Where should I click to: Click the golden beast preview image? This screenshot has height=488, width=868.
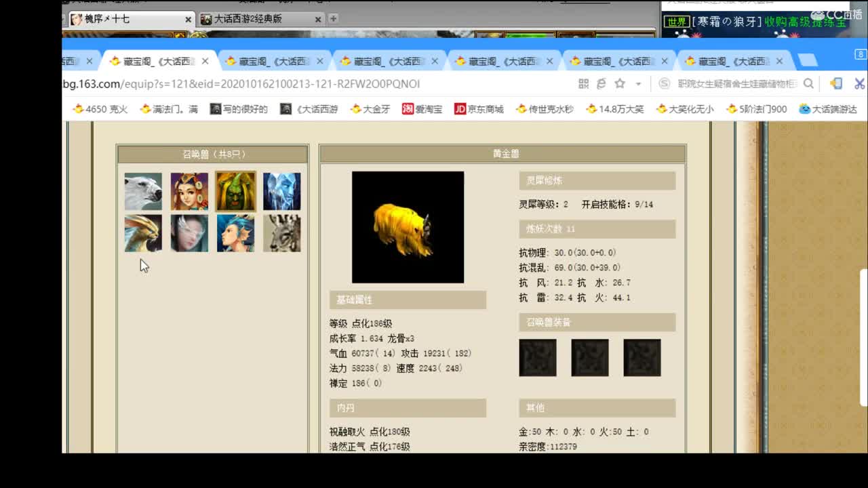click(408, 227)
